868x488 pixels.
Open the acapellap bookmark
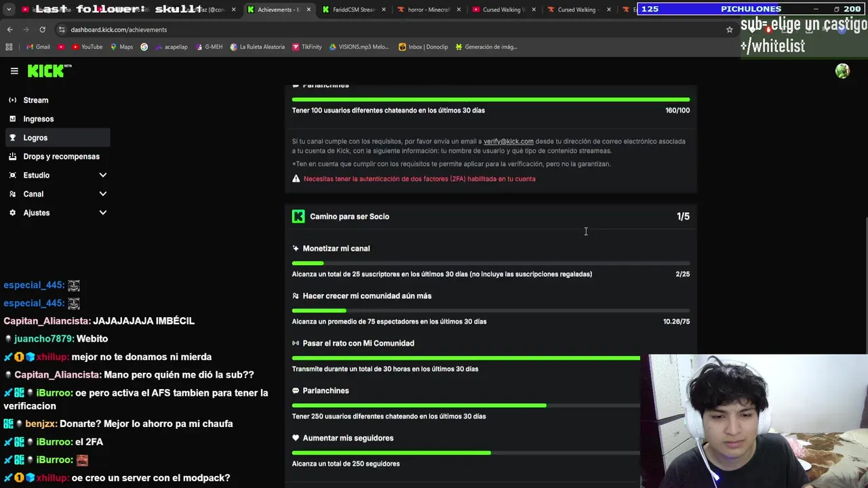click(x=171, y=47)
